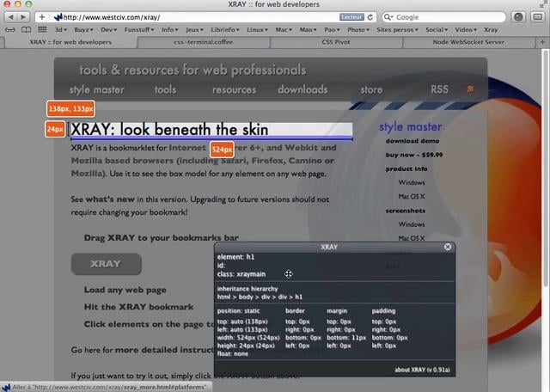Open the Buyz bookmarks folder
Viewport: 550px width, 392px height.
click(x=83, y=30)
